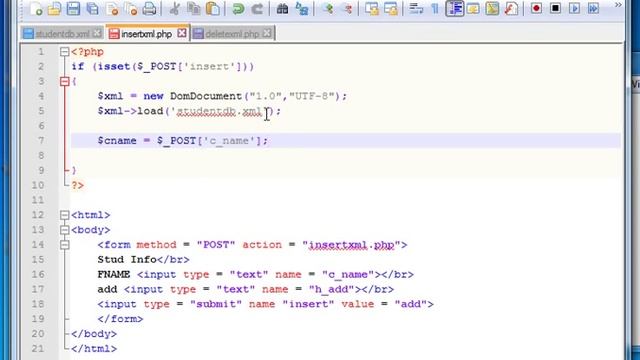The image size is (640, 360).
Task: Click "UTF-8" string on line 4
Action: pos(311,96)
